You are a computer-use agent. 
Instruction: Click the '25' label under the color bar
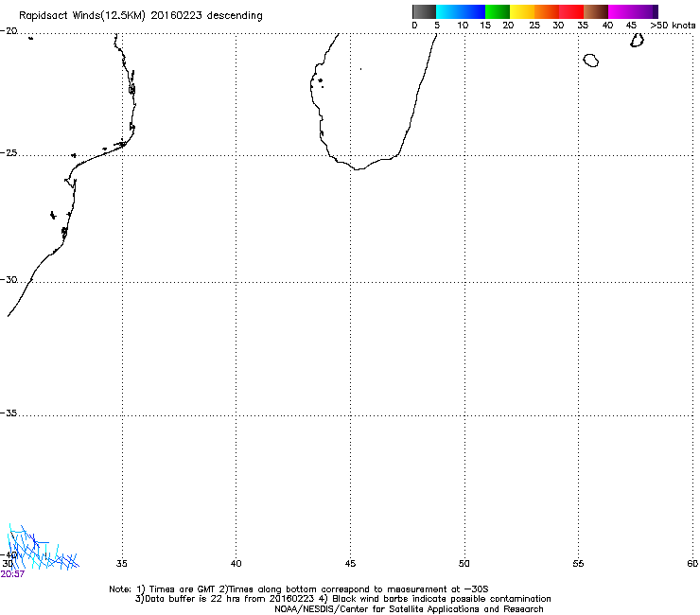[x=534, y=26]
